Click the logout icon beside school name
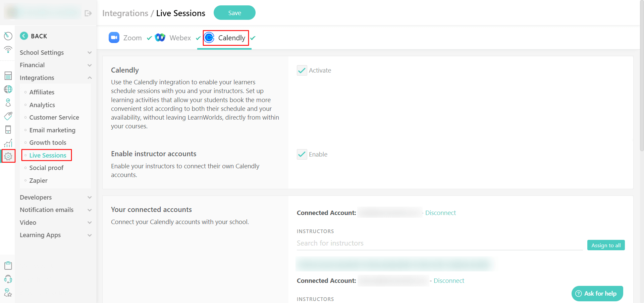The image size is (644, 303). [x=88, y=13]
